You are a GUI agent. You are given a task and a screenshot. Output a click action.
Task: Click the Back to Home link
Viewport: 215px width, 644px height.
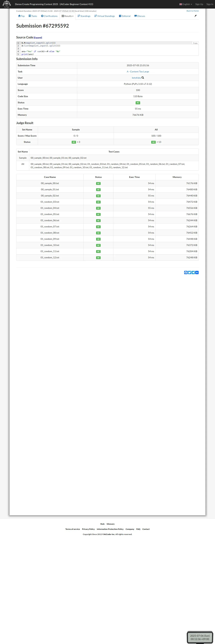pos(192,11)
